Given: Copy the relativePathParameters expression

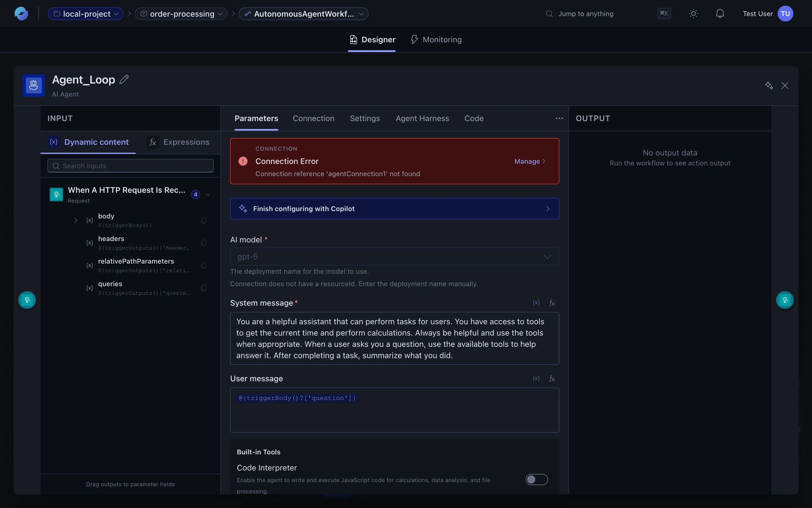Looking at the screenshot, I should (203, 265).
